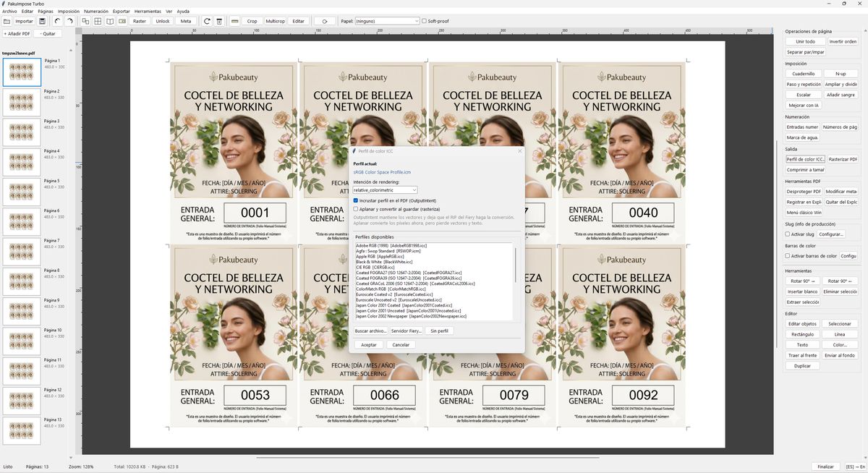Open the Imposición menu

(69, 12)
